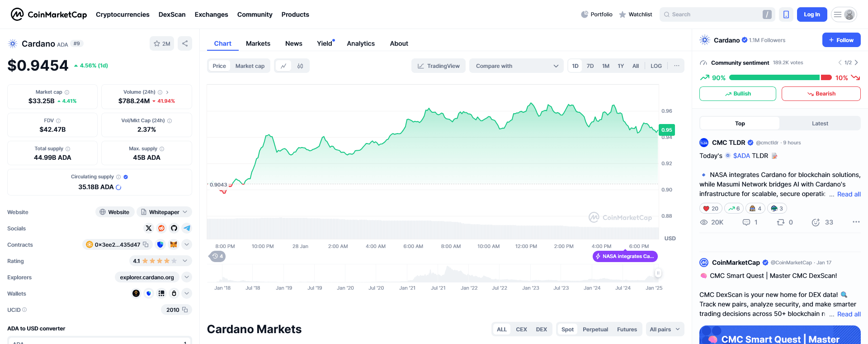Open Cardano Reddit social link

[x=161, y=228]
